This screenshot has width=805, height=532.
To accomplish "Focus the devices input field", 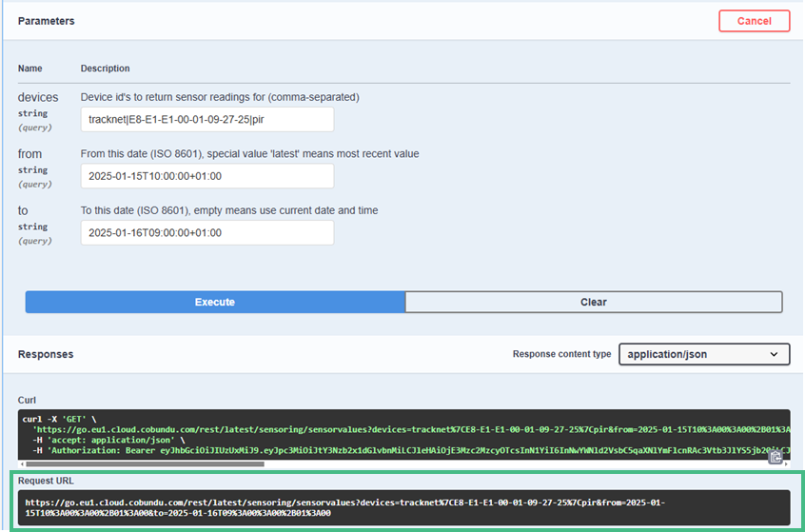I will [x=207, y=120].
